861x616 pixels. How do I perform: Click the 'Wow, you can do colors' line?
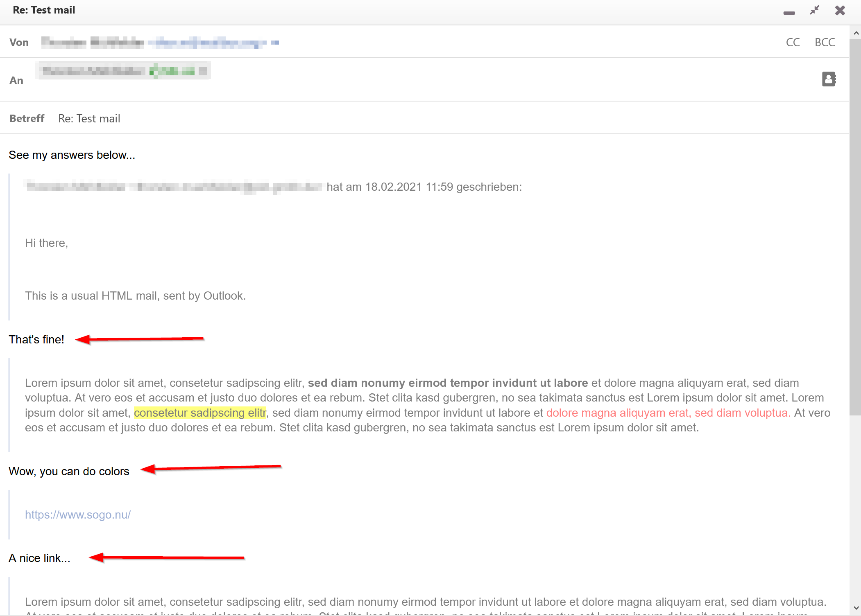point(69,472)
